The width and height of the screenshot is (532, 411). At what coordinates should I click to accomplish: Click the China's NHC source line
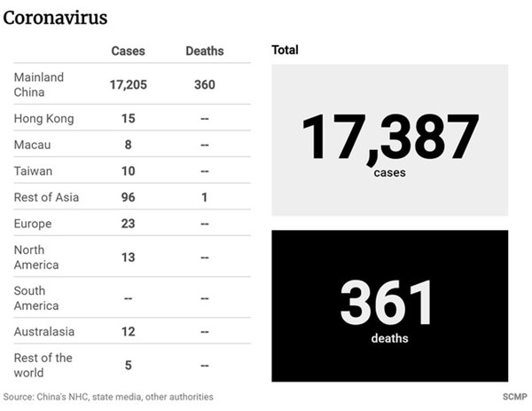pos(108,397)
